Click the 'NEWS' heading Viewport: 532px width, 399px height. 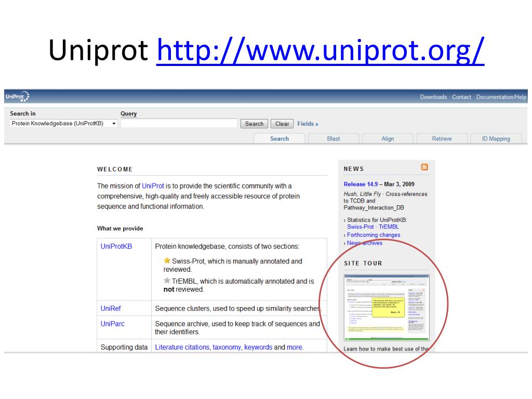click(353, 169)
